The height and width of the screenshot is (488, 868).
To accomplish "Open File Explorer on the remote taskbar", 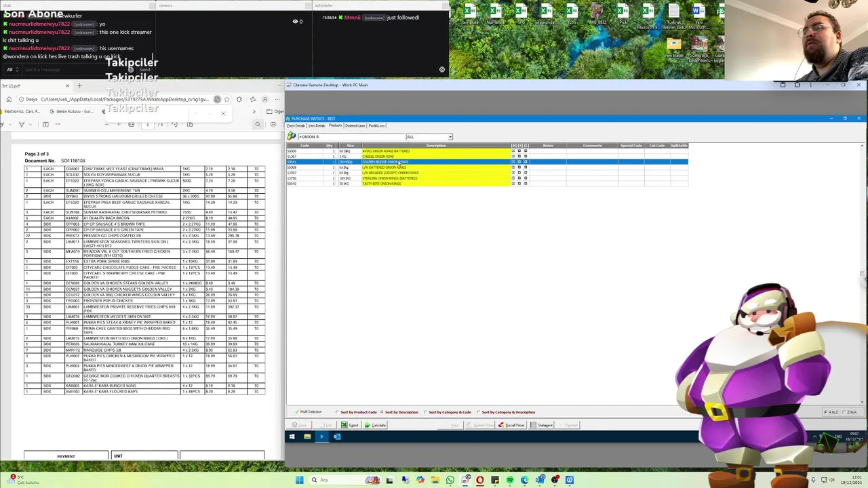I will (x=307, y=436).
